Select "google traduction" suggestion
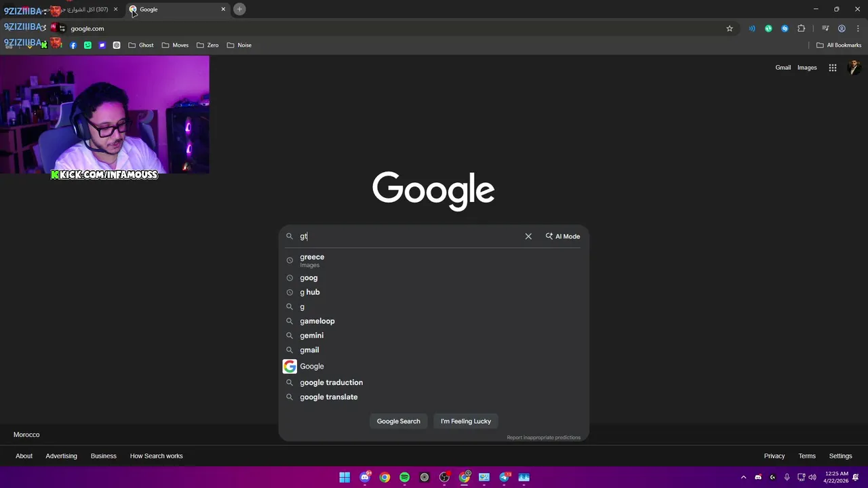The image size is (868, 488). pyautogui.click(x=433, y=382)
